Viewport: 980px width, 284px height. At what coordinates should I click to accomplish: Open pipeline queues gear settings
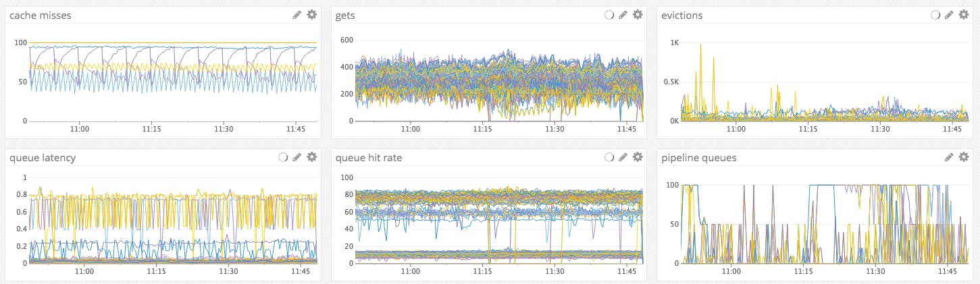click(964, 157)
